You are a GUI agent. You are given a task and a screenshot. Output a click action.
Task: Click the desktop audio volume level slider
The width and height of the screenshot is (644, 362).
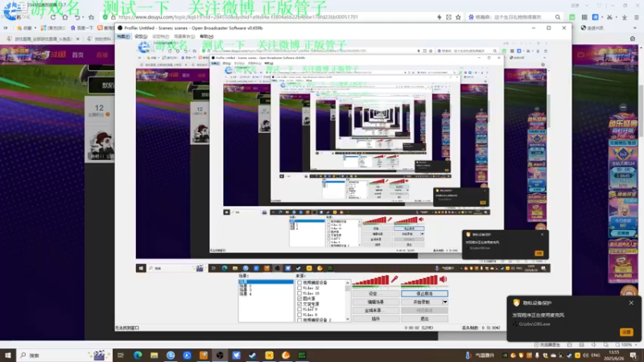point(419,280)
